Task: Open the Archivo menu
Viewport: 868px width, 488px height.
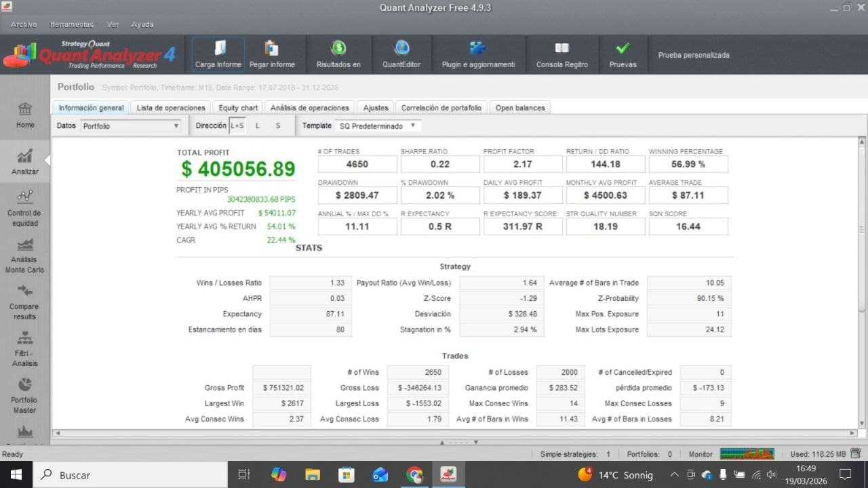Action: pyautogui.click(x=24, y=24)
